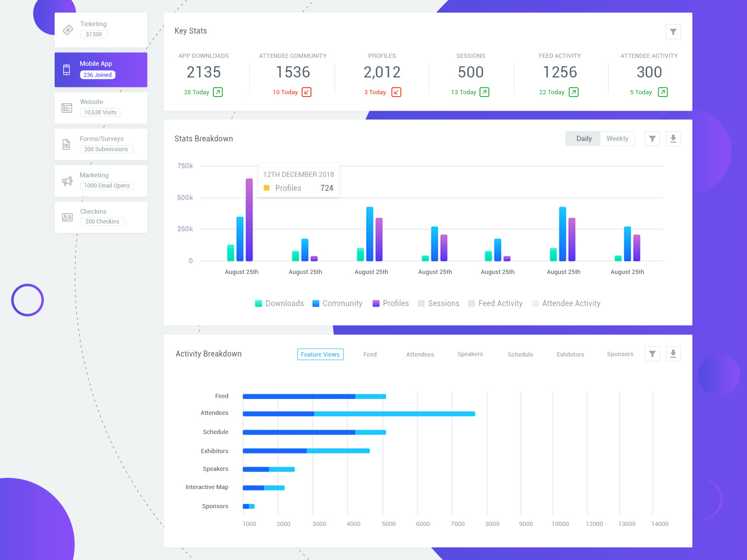Click the 236 Joined badge
The width and height of the screenshot is (747, 560).
pos(97,75)
